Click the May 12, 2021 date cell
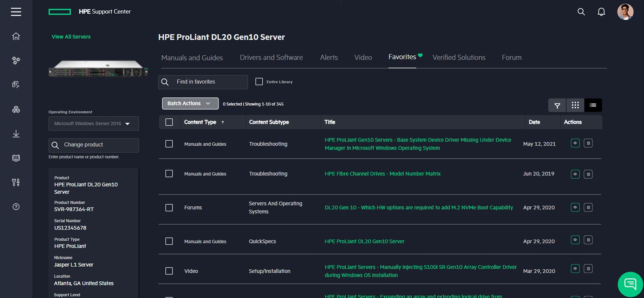This screenshot has width=644, height=298. (x=539, y=144)
